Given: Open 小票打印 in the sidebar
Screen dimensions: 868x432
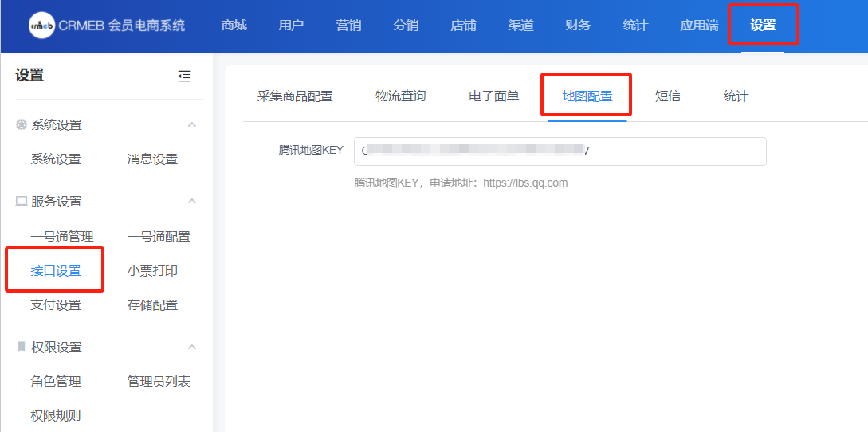Looking at the screenshot, I should click(152, 271).
